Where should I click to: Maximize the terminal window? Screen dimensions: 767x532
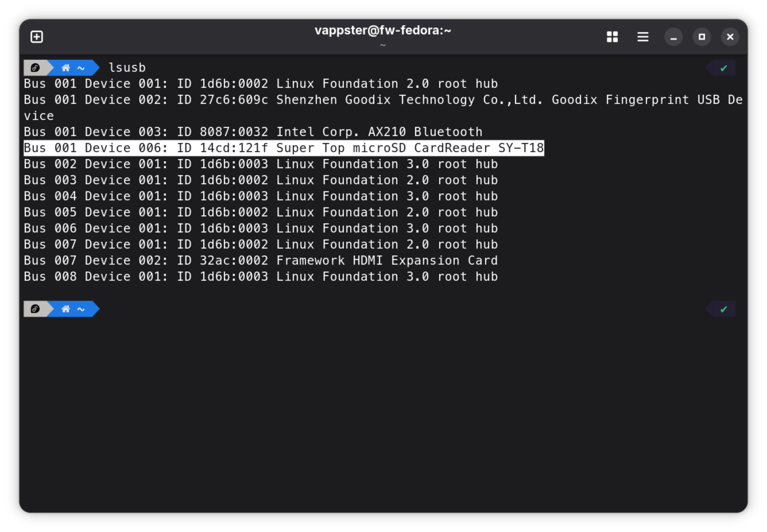(702, 37)
